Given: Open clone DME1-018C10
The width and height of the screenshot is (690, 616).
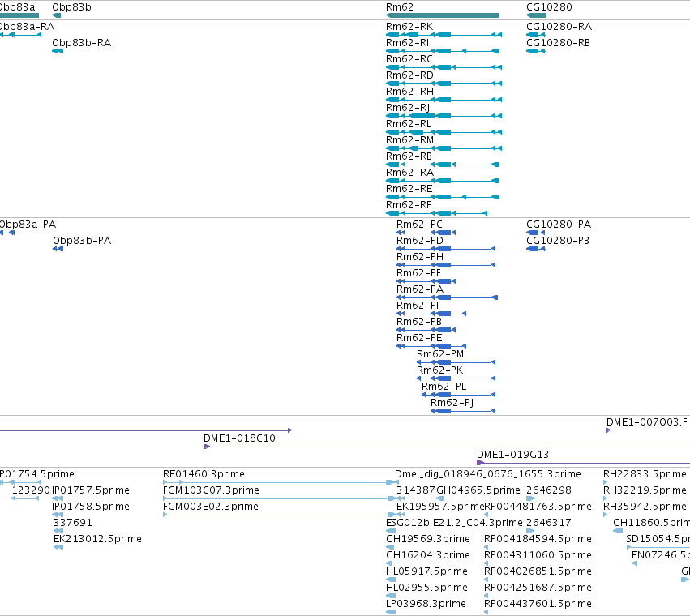Looking at the screenshot, I should tap(447, 447).
